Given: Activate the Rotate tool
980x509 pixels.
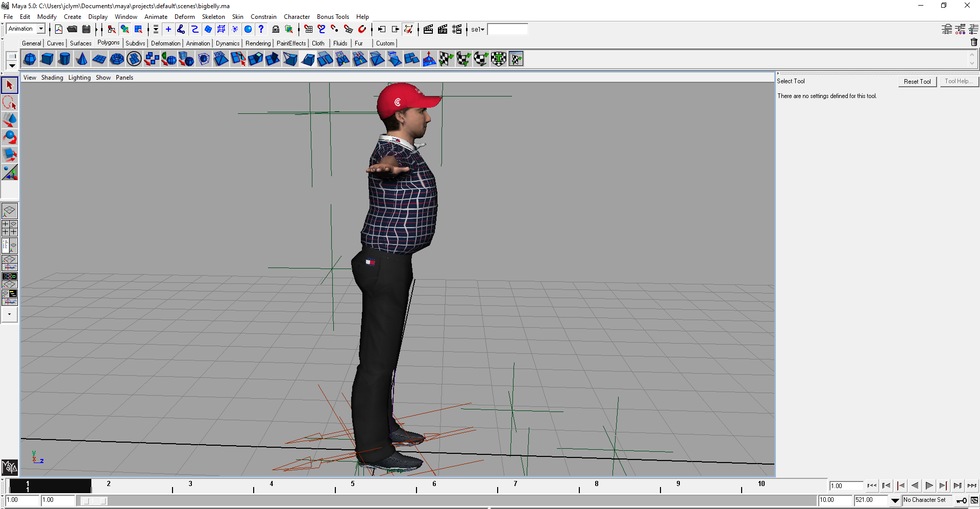Looking at the screenshot, I should (9, 137).
